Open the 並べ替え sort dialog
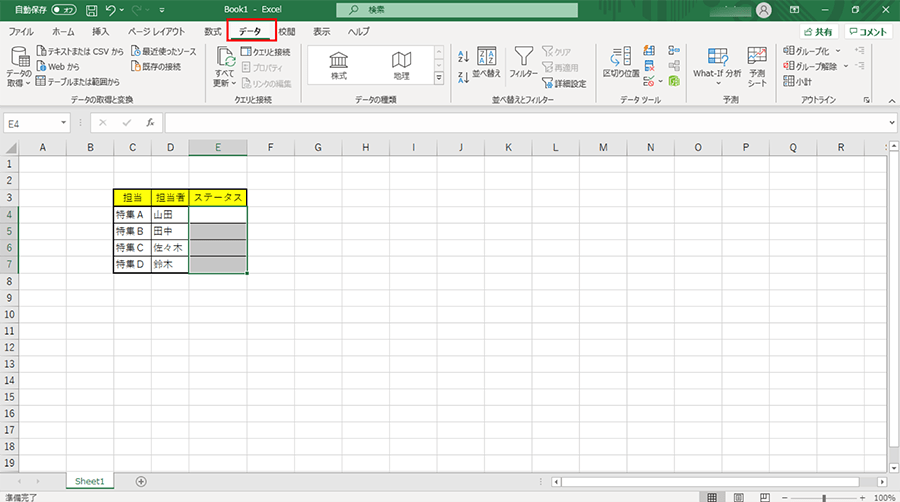 (x=487, y=63)
